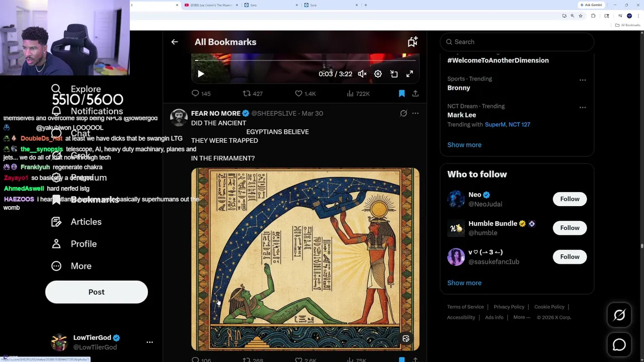Repost the post with 427 reposts
The width and height of the screenshot is (644, 362).
click(253, 94)
